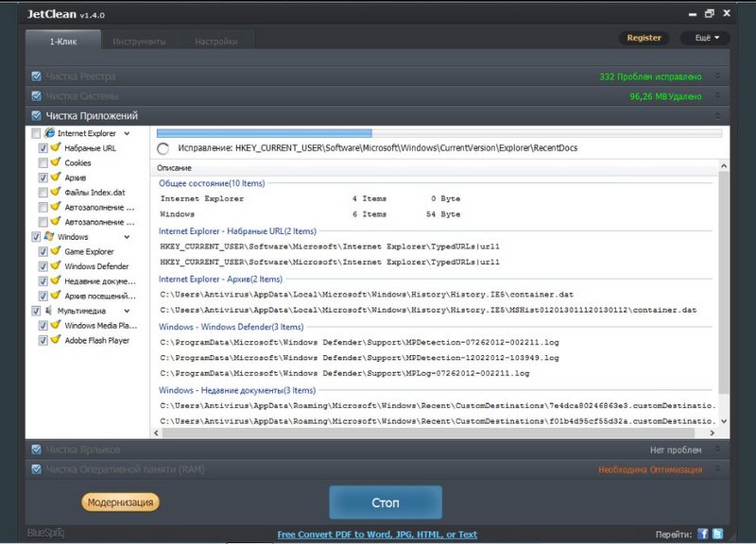Click the spinning progress indicator icon

[163, 148]
